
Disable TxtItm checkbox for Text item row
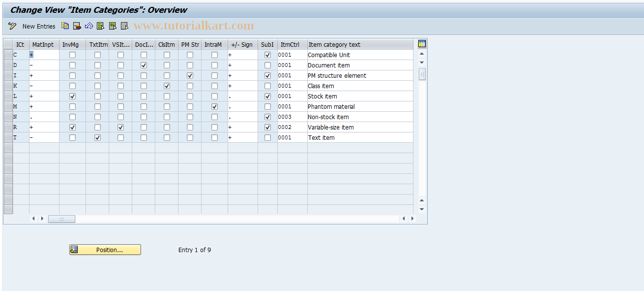point(97,137)
